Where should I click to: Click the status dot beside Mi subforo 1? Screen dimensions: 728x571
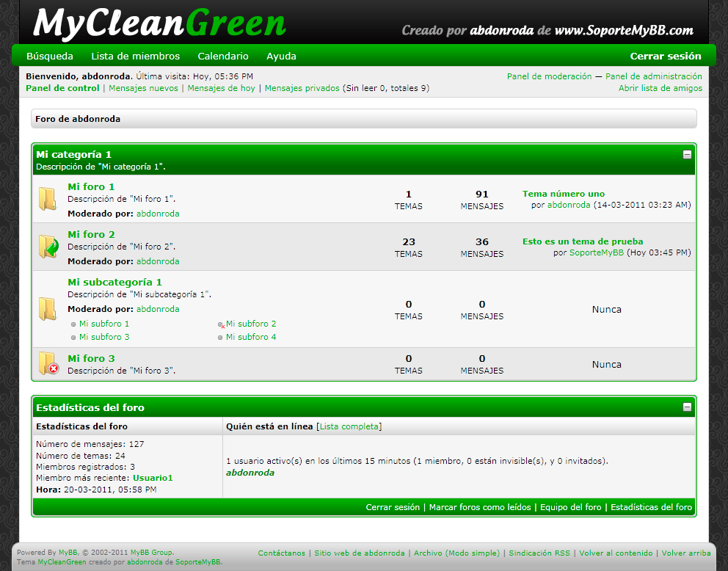coord(73,324)
